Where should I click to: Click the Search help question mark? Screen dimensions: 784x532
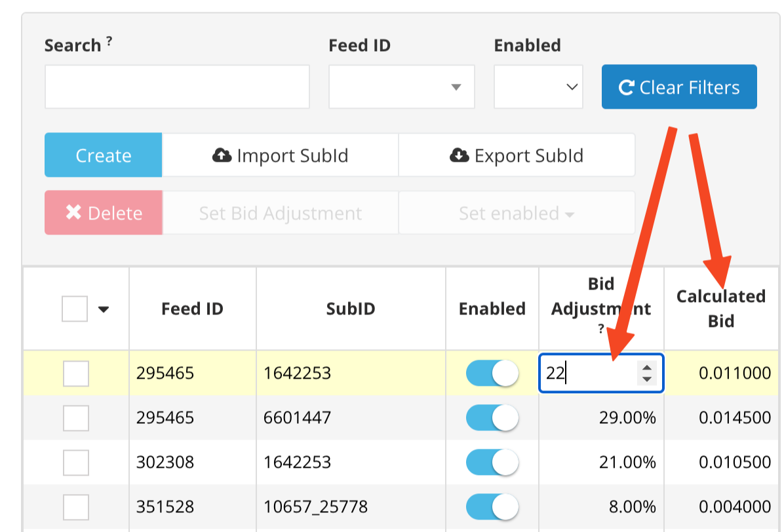(109, 41)
